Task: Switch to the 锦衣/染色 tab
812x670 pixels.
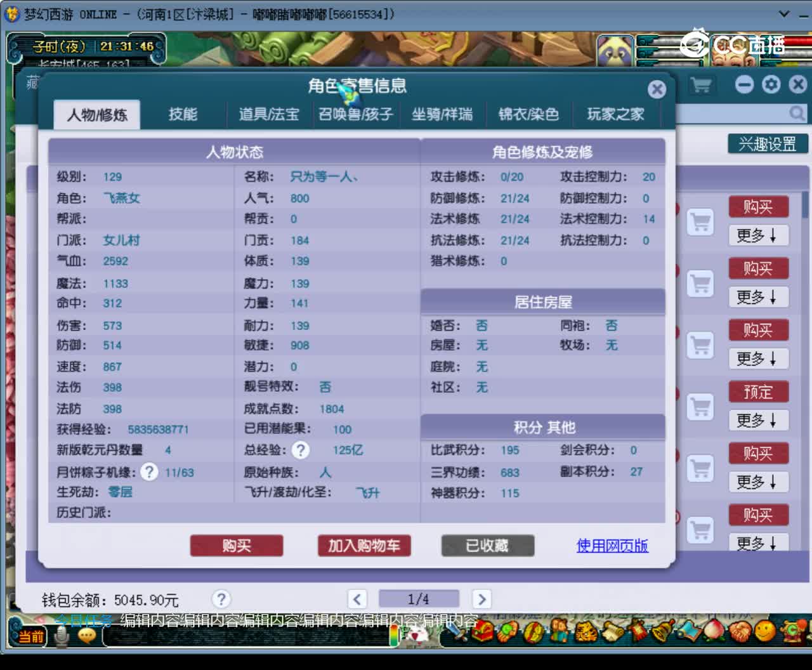Action: coord(528,114)
